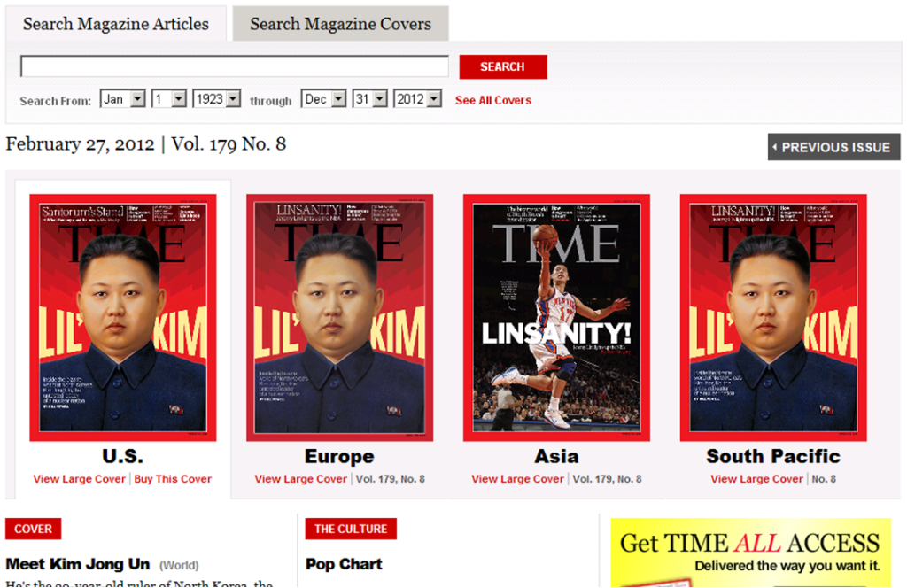Go to the PREVIOUS ISSUE
Screen dimensions: 907x588
(833, 147)
